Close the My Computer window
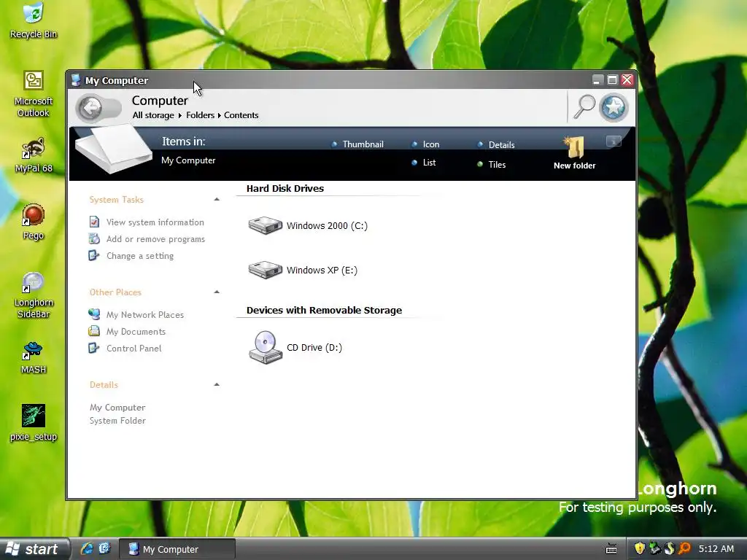The height and width of the screenshot is (560, 747). click(627, 79)
